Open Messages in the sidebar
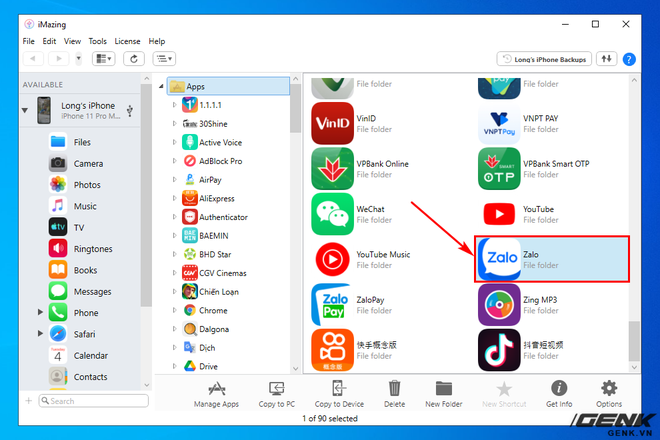The height and width of the screenshot is (440, 660). (x=93, y=292)
